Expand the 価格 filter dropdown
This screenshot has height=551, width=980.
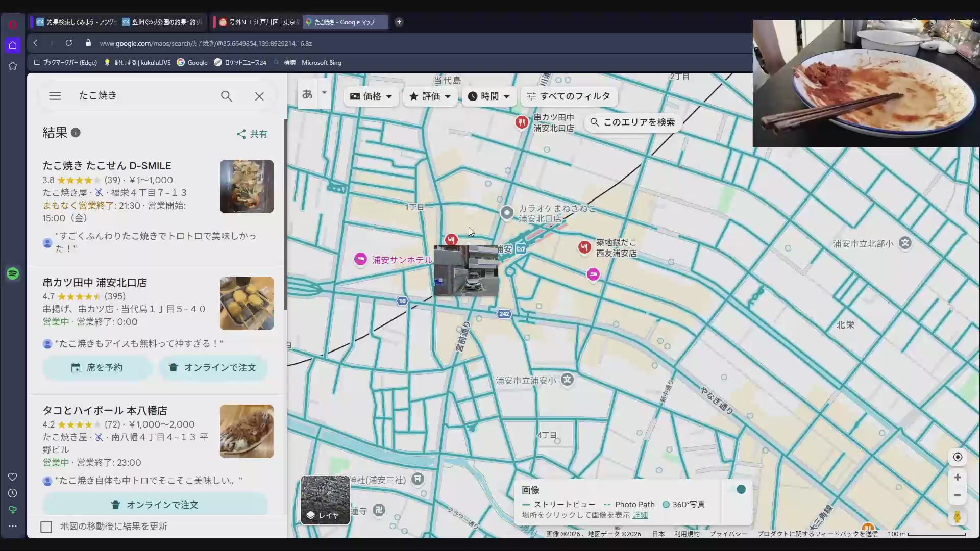[371, 96]
